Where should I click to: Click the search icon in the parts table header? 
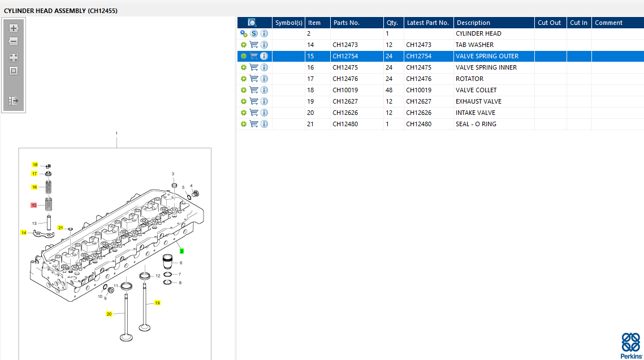click(252, 23)
